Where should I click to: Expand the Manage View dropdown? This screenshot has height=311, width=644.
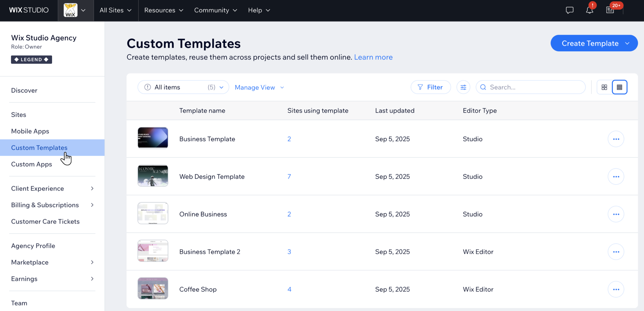(x=259, y=87)
